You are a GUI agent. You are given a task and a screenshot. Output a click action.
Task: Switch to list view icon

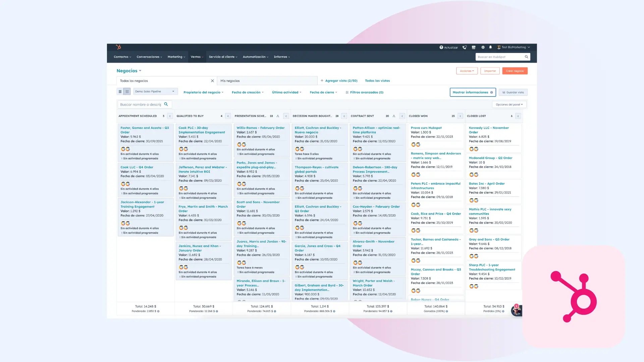click(x=120, y=92)
